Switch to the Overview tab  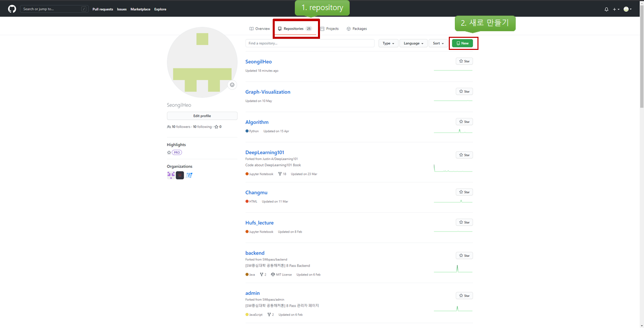260,29
